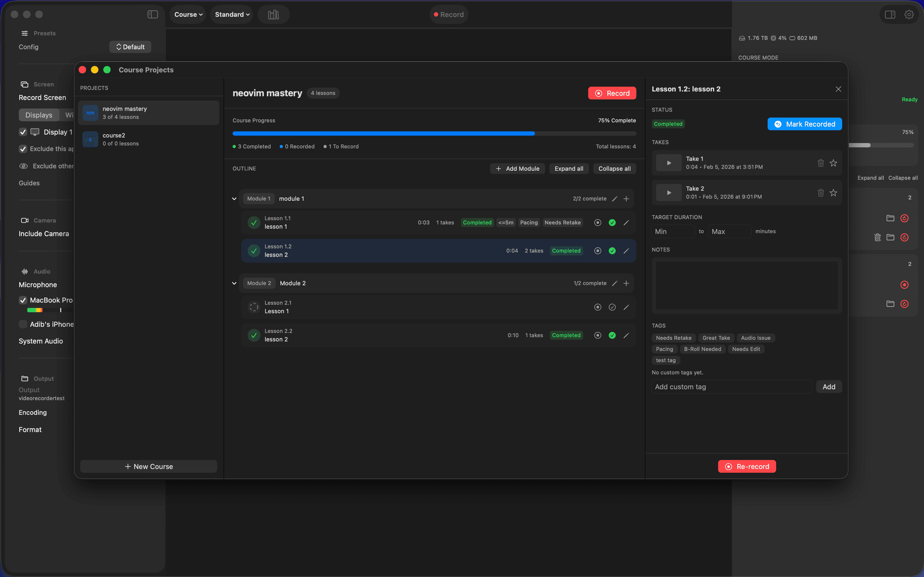Click the course progress bar
Screen dimensions: 924x577
click(x=434, y=133)
